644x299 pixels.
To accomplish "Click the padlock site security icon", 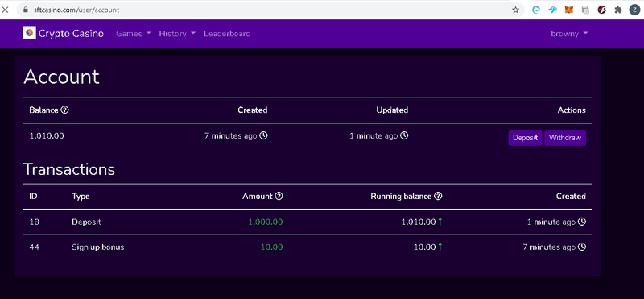I will pyautogui.click(x=27, y=10).
